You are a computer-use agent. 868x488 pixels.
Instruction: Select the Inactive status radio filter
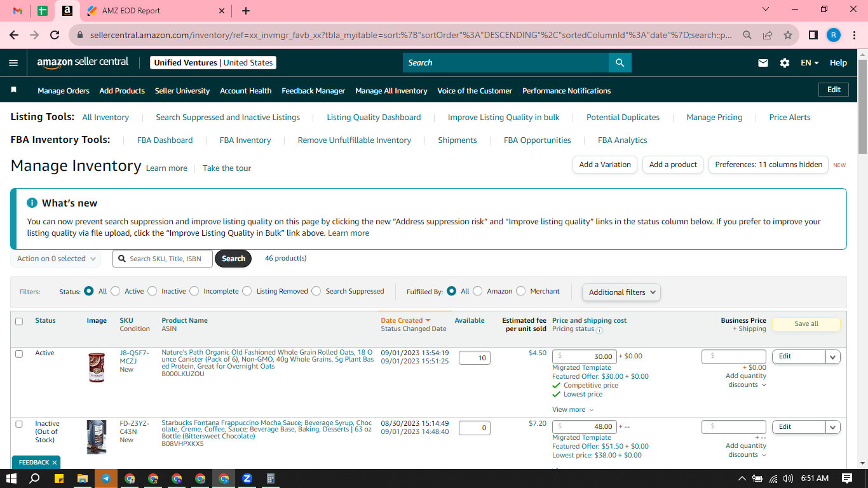152,291
